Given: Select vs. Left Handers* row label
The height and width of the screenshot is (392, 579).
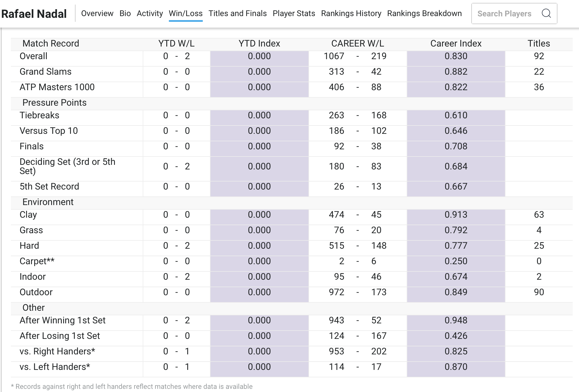Looking at the screenshot, I should [55, 367].
